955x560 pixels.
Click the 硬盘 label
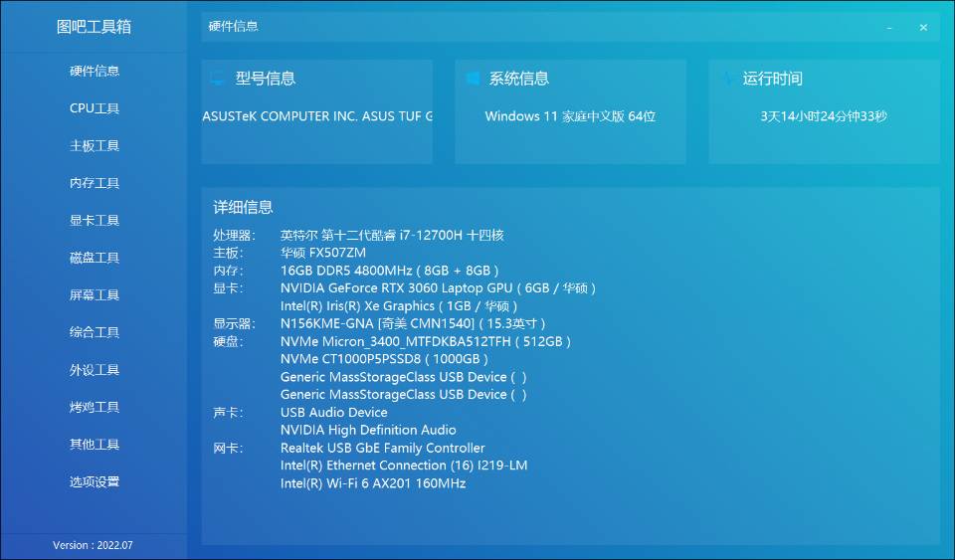click(228, 341)
